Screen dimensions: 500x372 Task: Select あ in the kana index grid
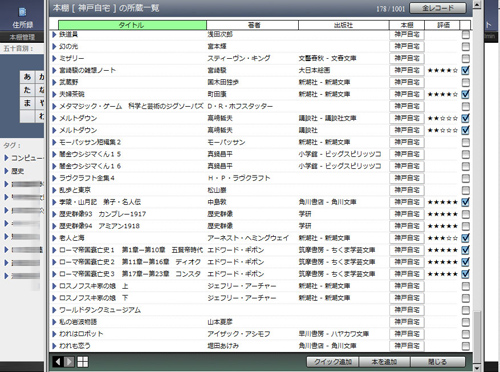27,77
